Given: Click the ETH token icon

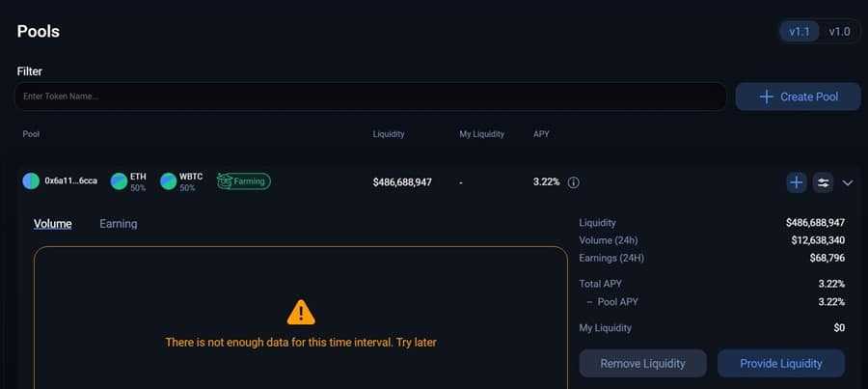Looking at the screenshot, I should (x=119, y=181).
